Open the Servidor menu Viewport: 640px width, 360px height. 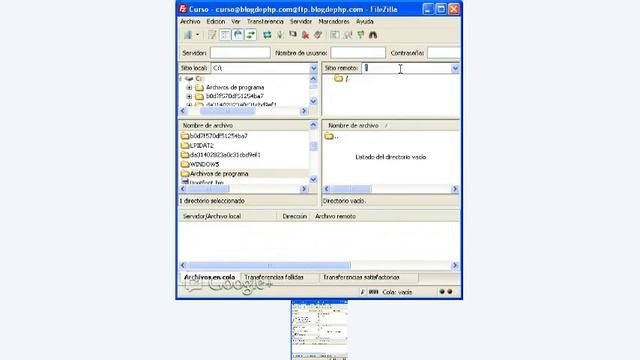click(301, 21)
